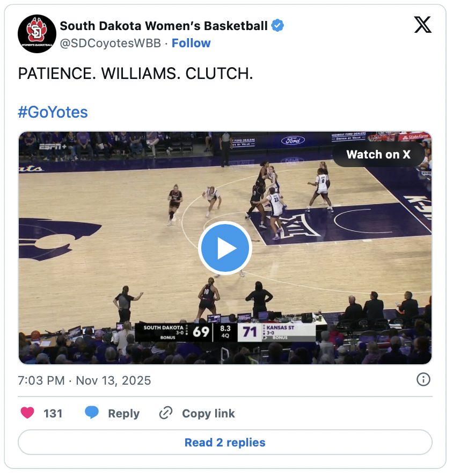Play the embedded basketball video
453x476 pixels.
225,248
